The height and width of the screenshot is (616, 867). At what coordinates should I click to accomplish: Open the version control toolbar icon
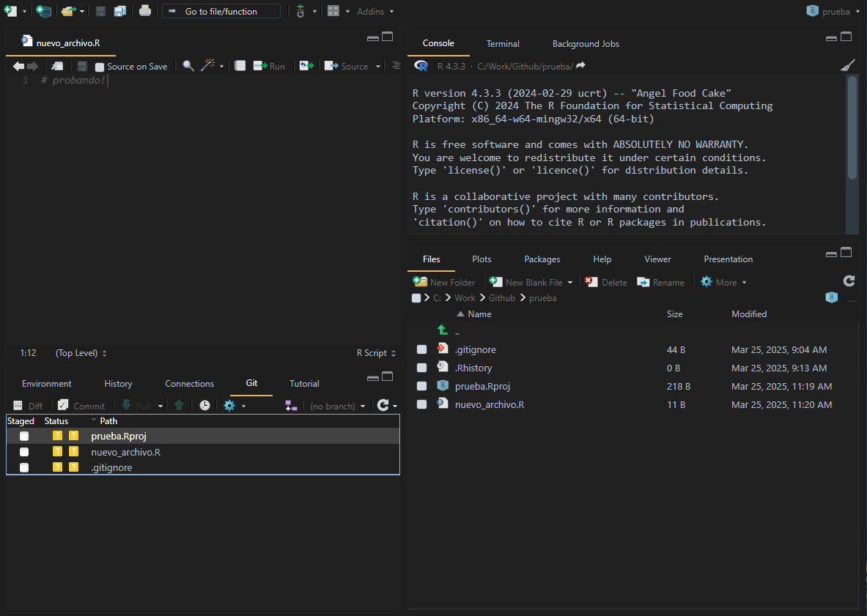(x=300, y=11)
